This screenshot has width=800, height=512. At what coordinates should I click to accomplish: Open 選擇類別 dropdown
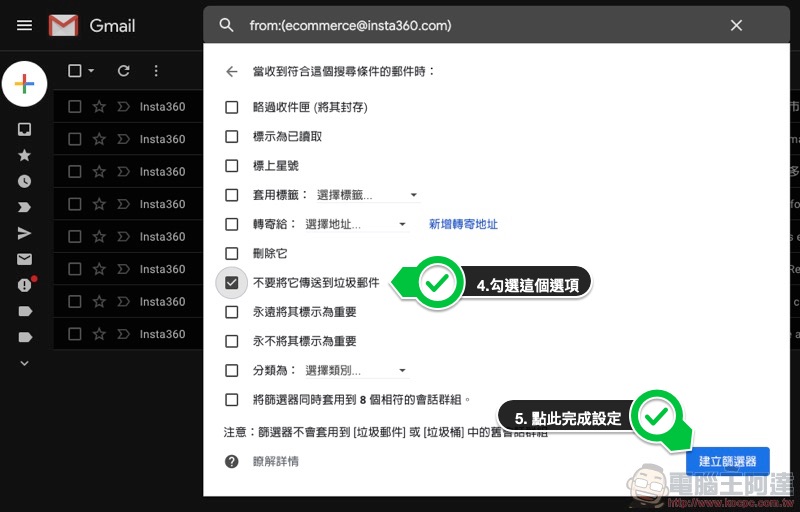point(356,370)
